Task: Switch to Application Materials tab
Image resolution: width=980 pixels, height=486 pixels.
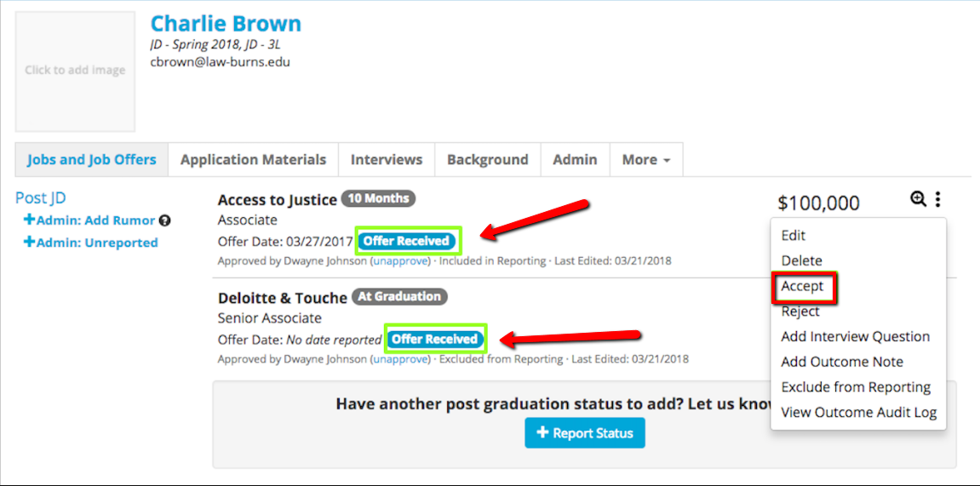Action: point(253,160)
